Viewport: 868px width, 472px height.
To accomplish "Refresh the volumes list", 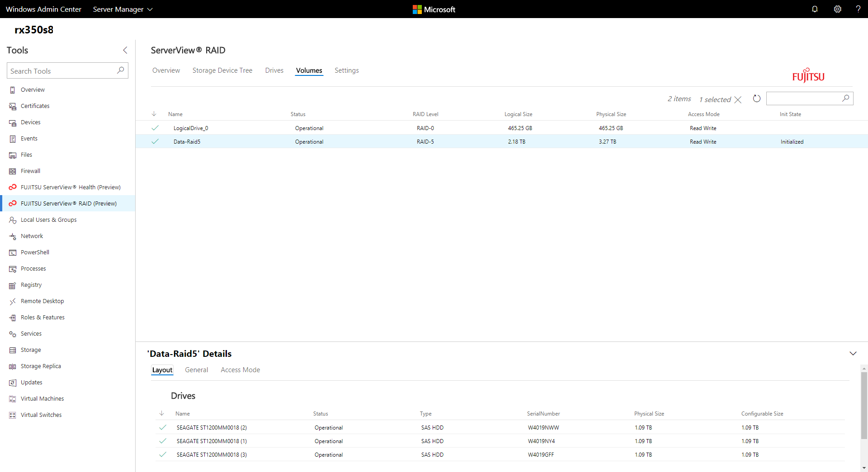I will 757,98.
